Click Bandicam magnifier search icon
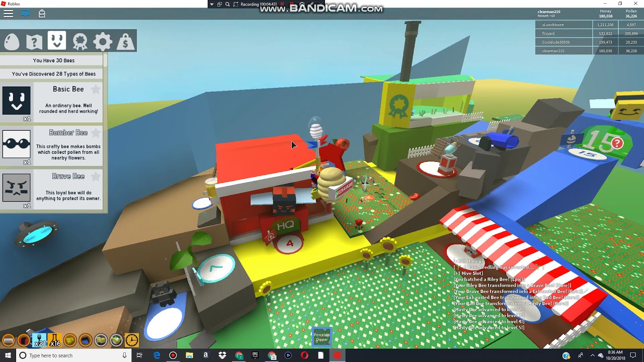644x362 pixels. [227, 4]
